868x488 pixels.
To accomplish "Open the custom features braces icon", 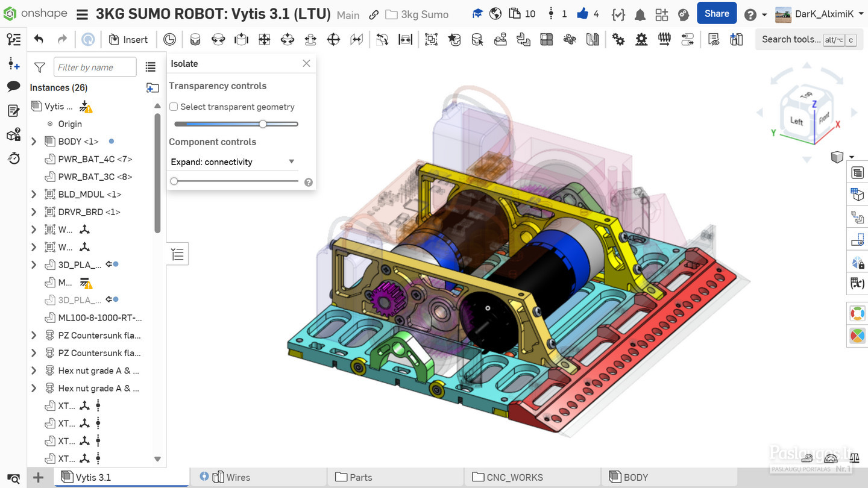I will click(618, 14).
